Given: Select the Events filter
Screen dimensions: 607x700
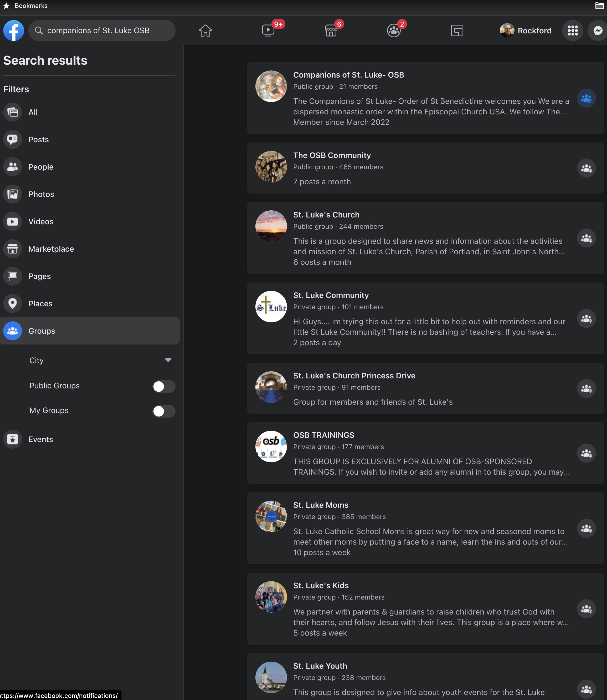Looking at the screenshot, I should coord(90,439).
